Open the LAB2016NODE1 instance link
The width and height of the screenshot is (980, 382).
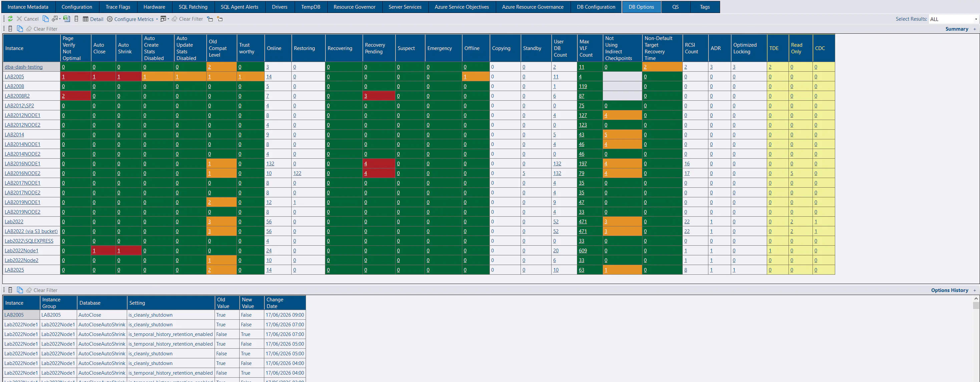pos(22,163)
